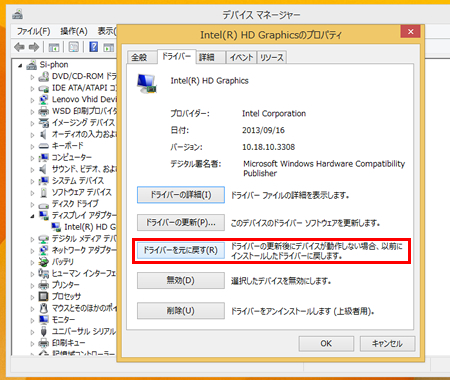Close the Intel HD Graphics properties dialog
This screenshot has height=380, width=450.
click(410, 32)
